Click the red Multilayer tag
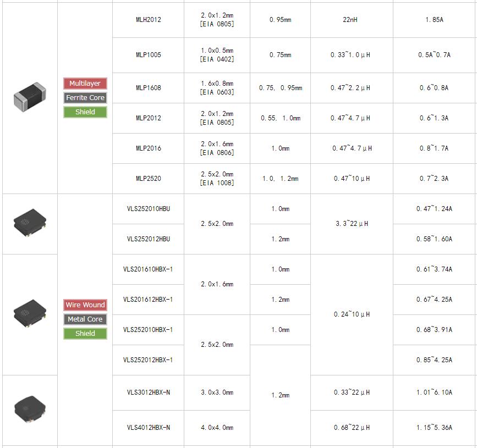The image size is (477, 448). pyautogui.click(x=85, y=83)
